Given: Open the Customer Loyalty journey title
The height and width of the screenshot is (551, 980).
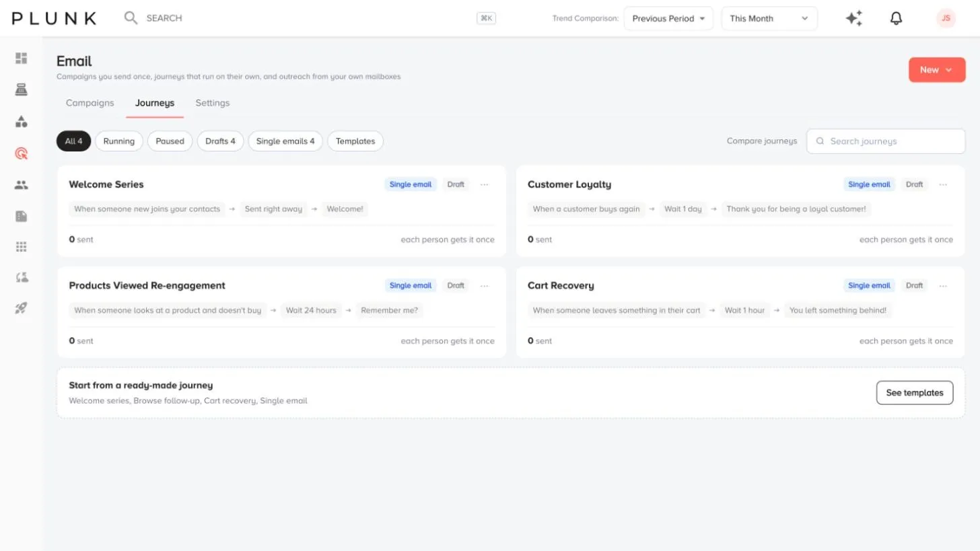Looking at the screenshot, I should point(569,184).
